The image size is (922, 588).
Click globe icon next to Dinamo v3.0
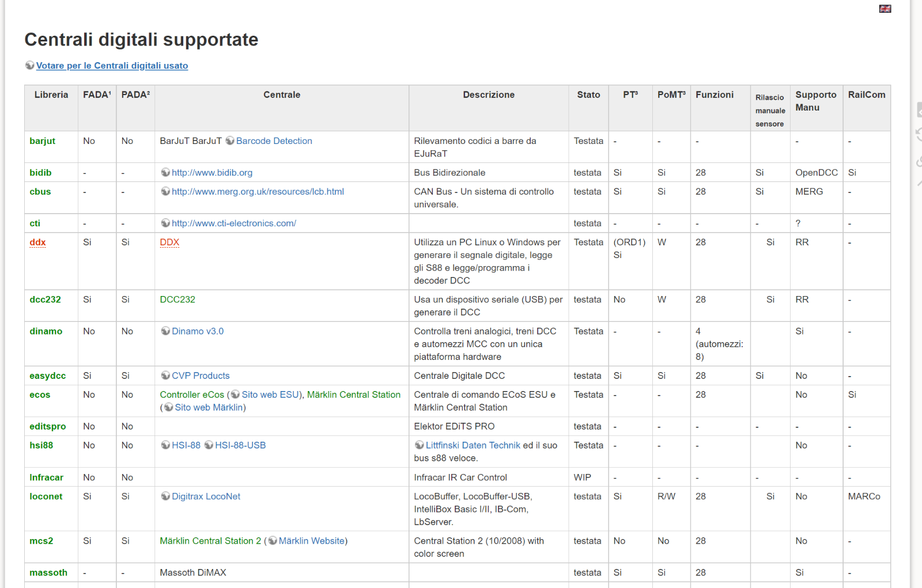coord(165,331)
